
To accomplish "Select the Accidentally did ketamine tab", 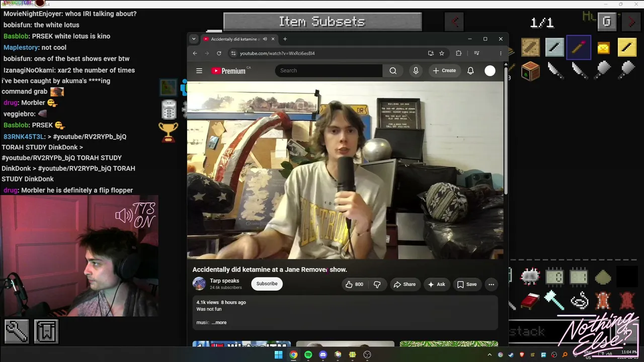I will pyautogui.click(x=235, y=39).
